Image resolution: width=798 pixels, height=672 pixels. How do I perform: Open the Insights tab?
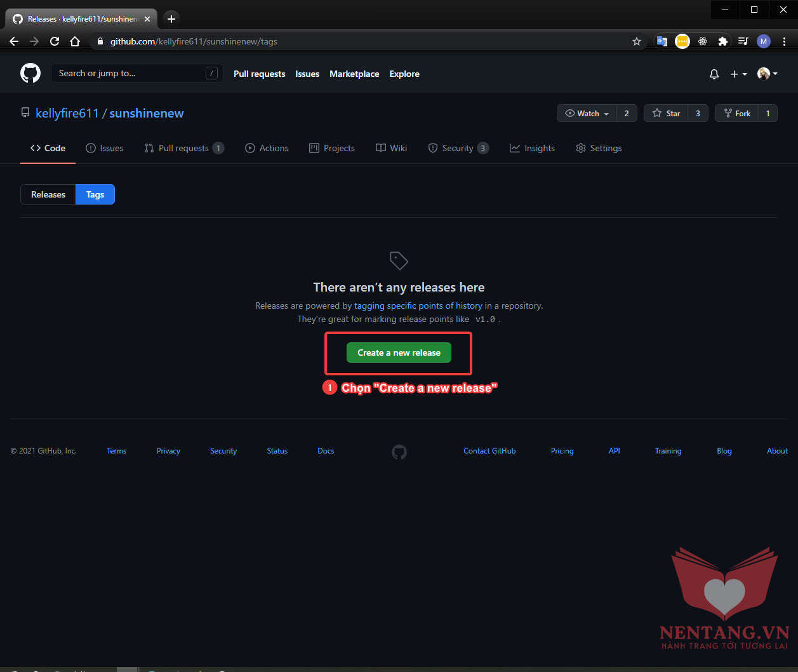pyautogui.click(x=532, y=148)
